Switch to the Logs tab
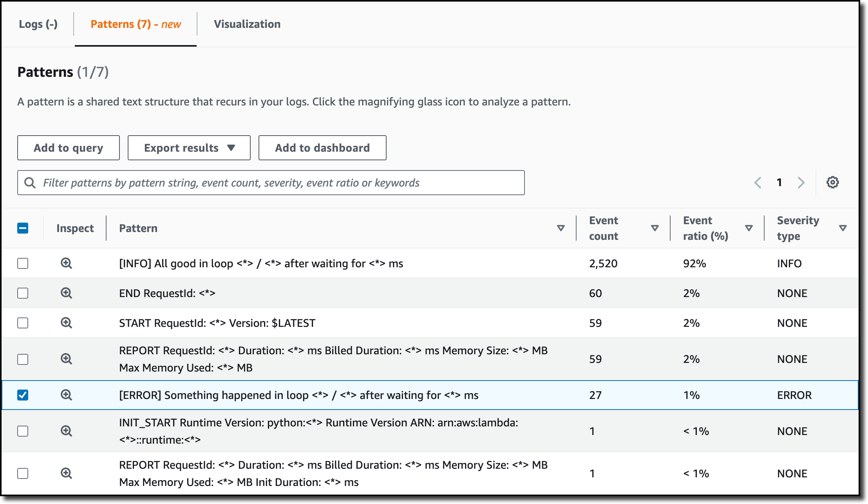This screenshot has width=868, height=504. [38, 24]
